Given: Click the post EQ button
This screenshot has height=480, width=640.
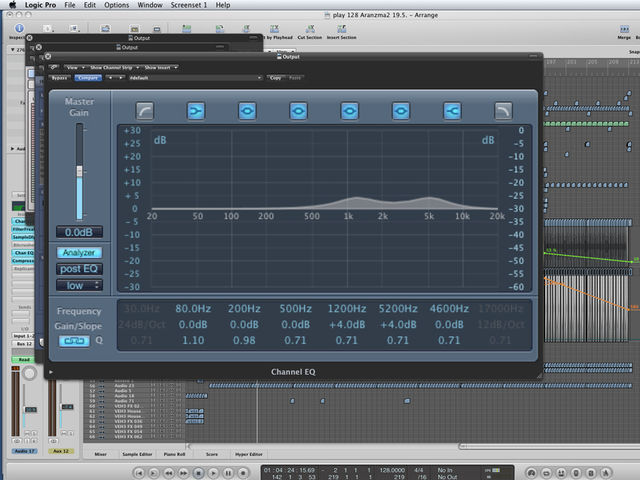Looking at the screenshot, I should 79,269.
